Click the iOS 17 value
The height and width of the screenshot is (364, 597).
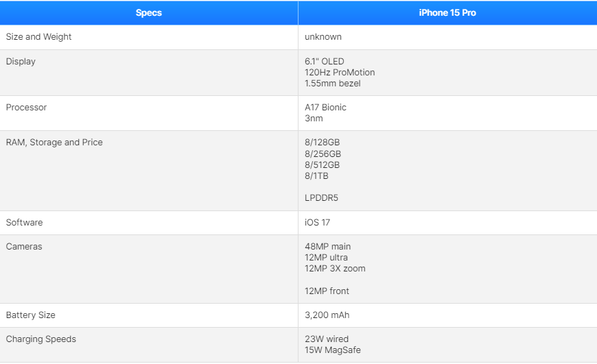[317, 223]
